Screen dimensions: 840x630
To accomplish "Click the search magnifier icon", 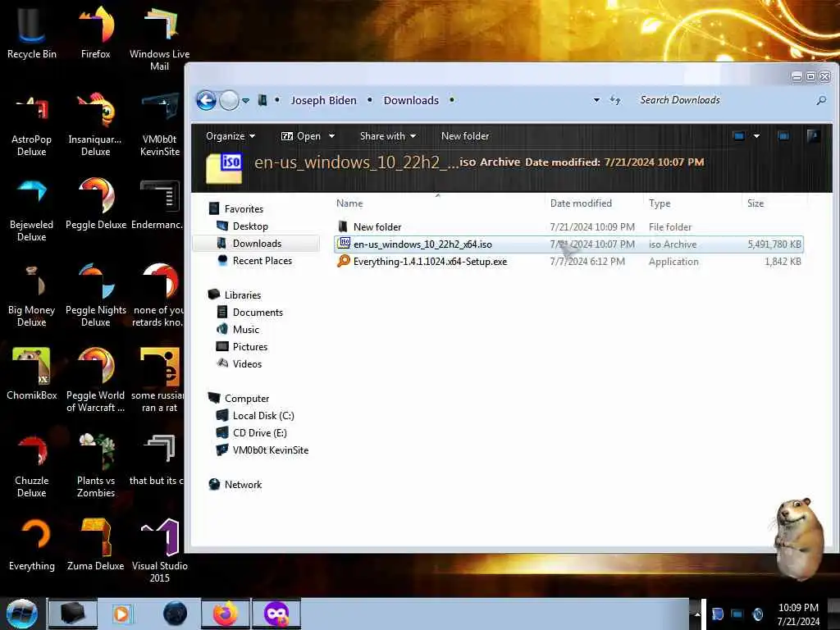I will tap(820, 100).
